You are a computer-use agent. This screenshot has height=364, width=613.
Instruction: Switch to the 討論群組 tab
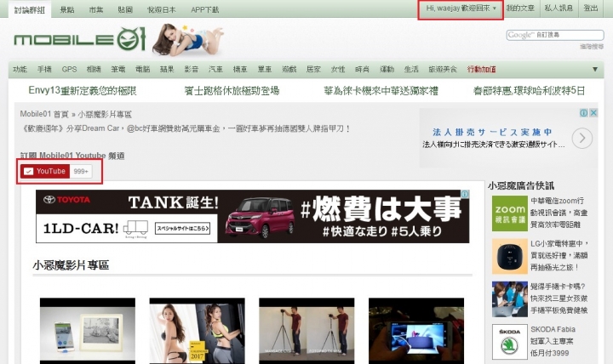pyautogui.click(x=30, y=9)
